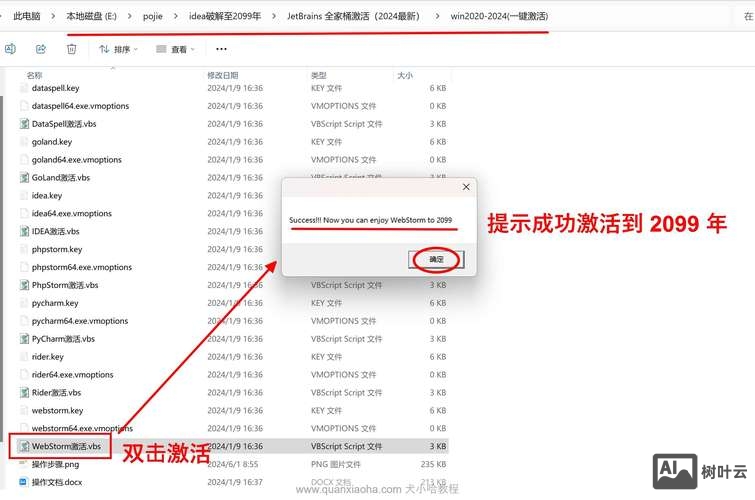Click the 2024/1/9 16:37 date cell
The height and width of the screenshot is (500, 755).
235,482
